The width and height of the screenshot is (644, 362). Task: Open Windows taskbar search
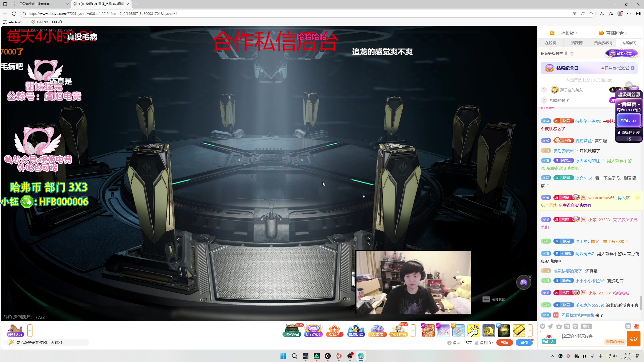pos(295,356)
